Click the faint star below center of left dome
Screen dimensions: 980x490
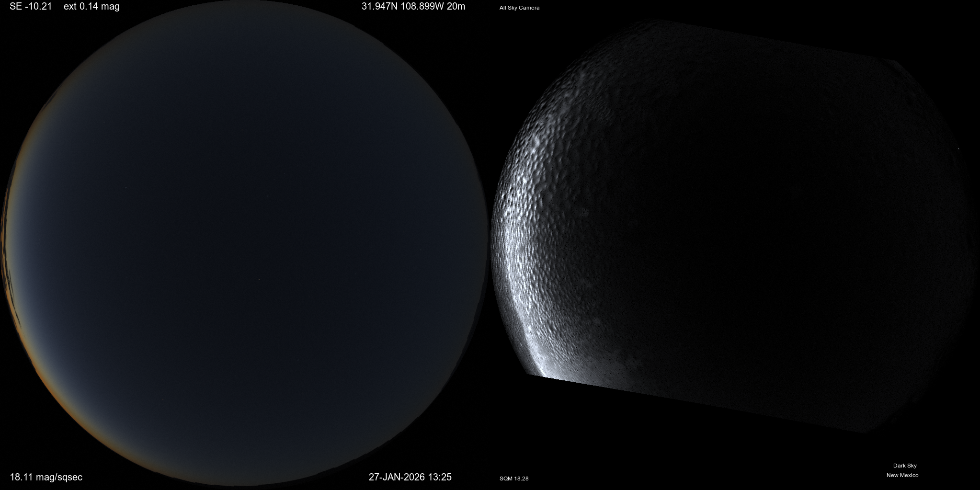(x=259, y=280)
